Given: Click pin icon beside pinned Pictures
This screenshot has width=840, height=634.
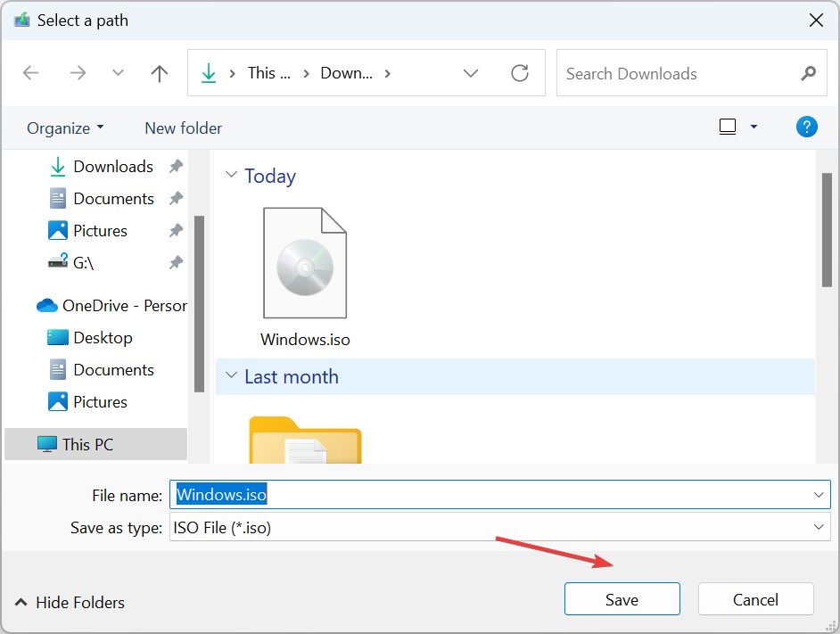Looking at the screenshot, I should [177, 231].
